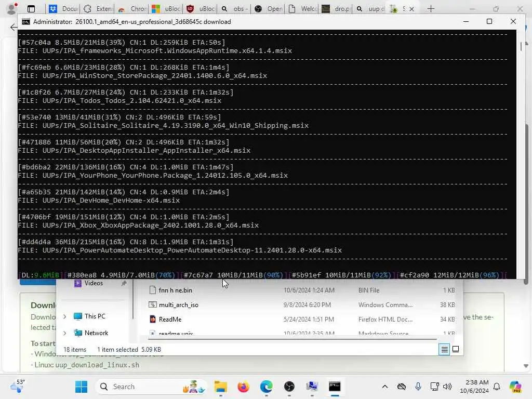Click the microphone tray icon

tap(418, 387)
